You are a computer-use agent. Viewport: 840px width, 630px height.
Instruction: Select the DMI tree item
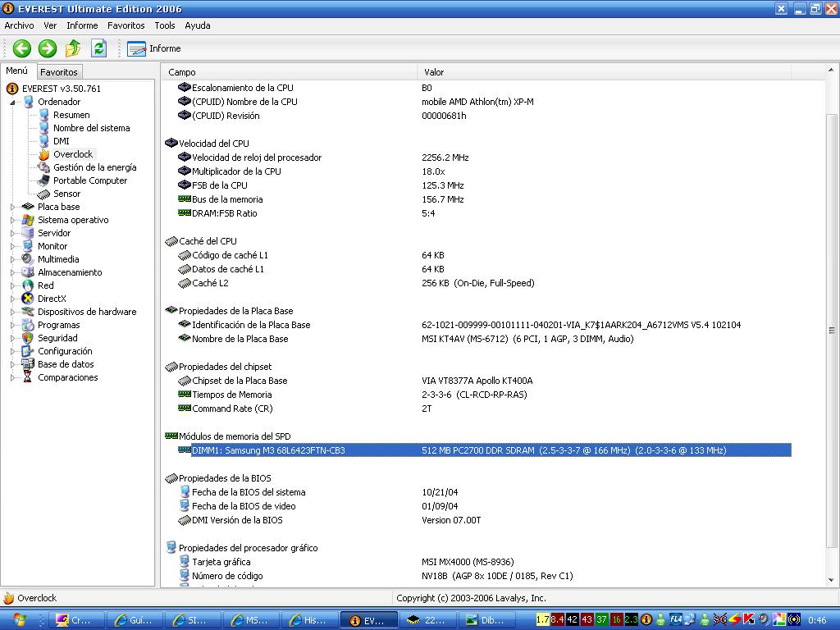coord(61,141)
